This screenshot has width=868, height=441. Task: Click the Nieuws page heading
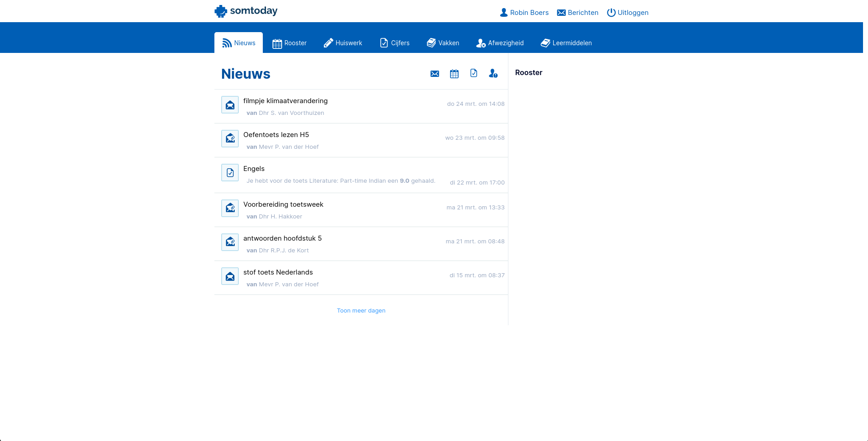click(246, 74)
